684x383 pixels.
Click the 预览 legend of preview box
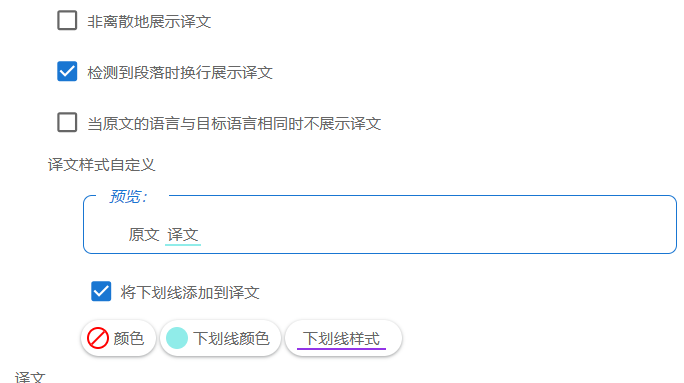(128, 197)
